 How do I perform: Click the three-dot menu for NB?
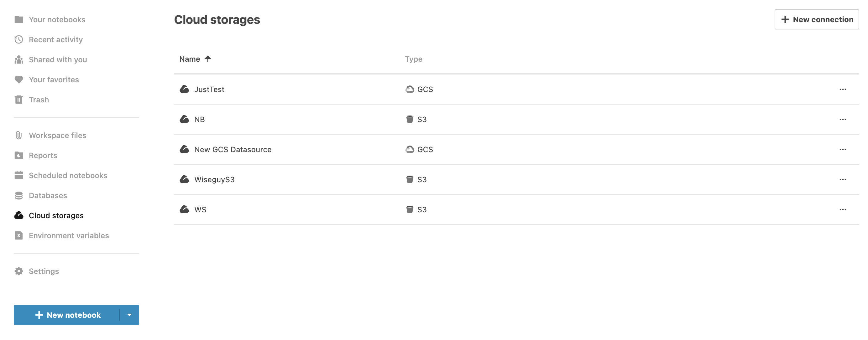click(x=842, y=120)
